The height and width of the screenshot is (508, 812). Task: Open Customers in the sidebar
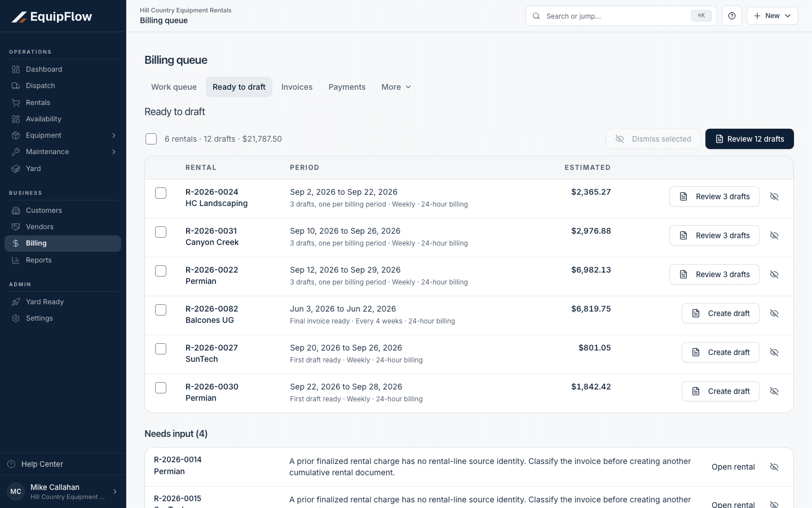tap(63, 211)
